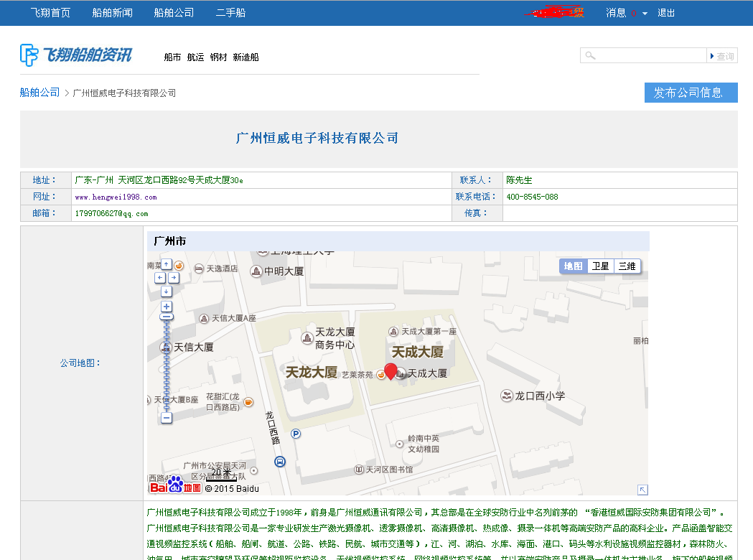The image size is (753, 560).
Task: Expand the 消息 messages dropdown arrow
Action: (645, 14)
